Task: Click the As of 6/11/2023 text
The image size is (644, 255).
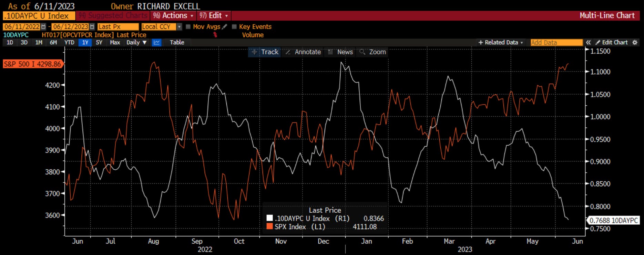Action: pyautogui.click(x=41, y=6)
